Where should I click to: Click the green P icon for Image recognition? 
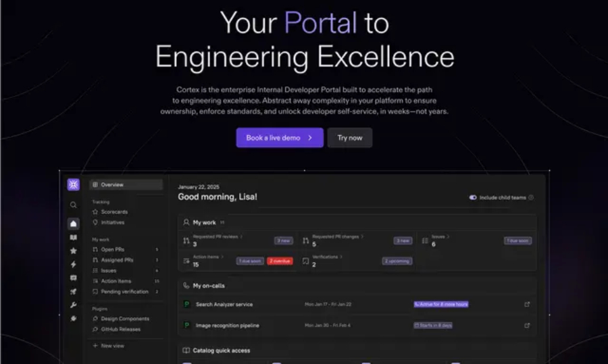[x=186, y=326]
